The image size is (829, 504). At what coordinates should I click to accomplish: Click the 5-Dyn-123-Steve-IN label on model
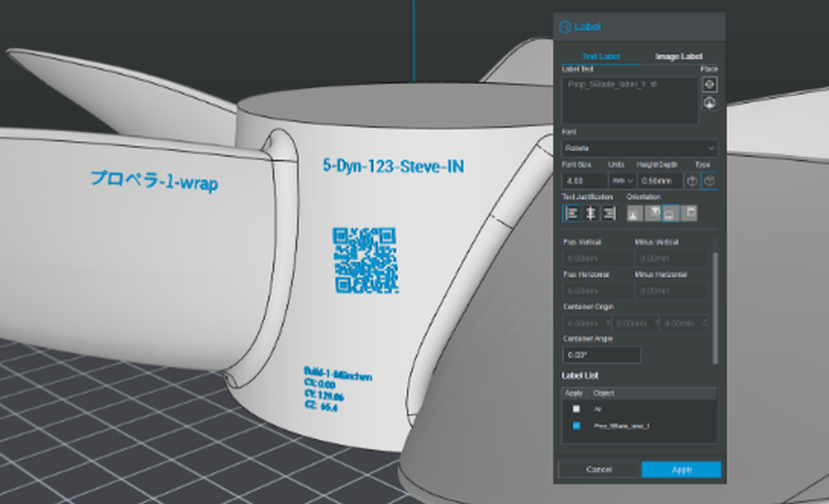393,166
